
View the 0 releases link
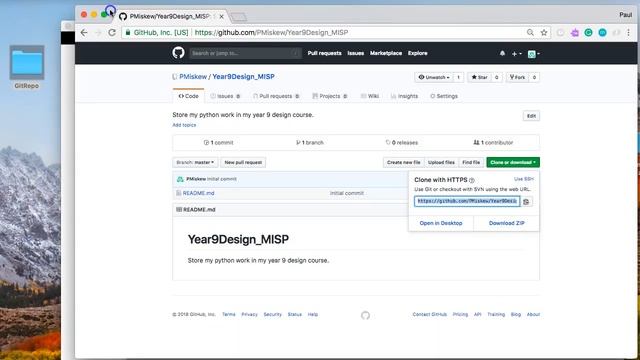(402, 143)
